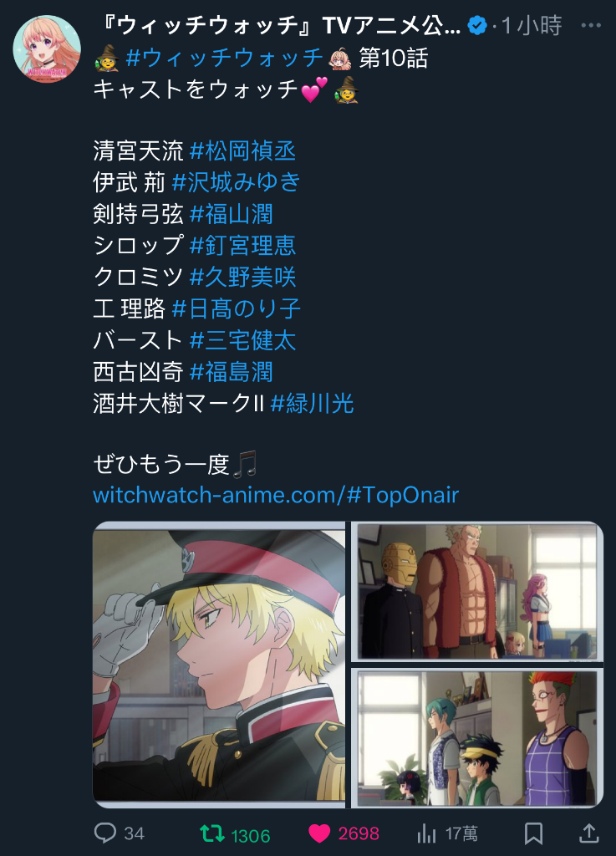Open the three-dot more options menu
Viewport: 616px width, 856px height.
(592, 25)
